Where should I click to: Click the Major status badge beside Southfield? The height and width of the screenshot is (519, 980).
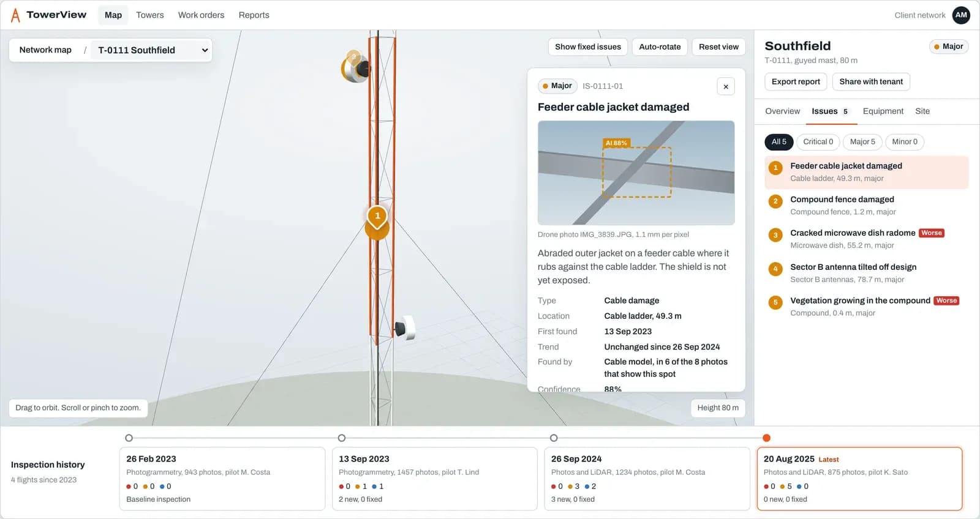tap(949, 47)
